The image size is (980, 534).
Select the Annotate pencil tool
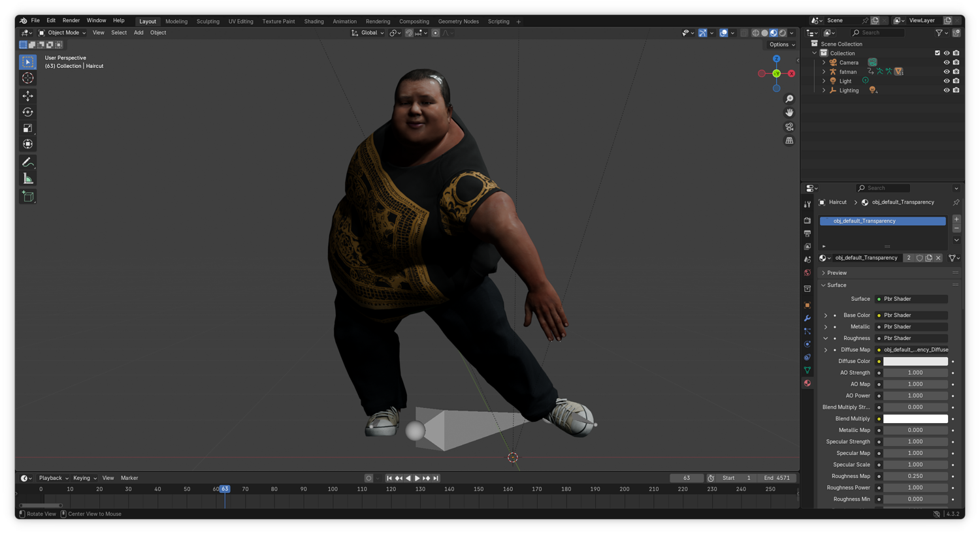pos(27,163)
